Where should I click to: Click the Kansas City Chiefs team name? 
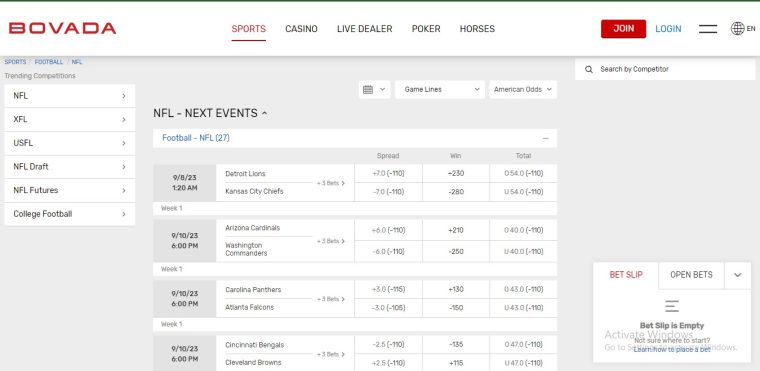click(254, 192)
